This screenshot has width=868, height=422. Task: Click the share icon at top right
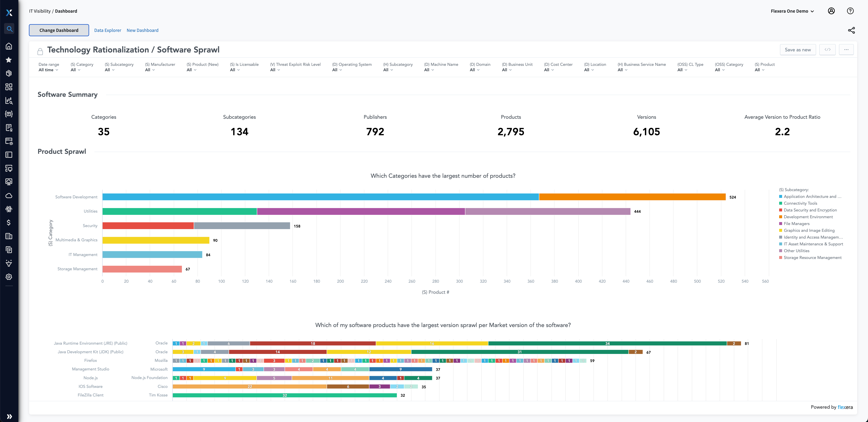tap(851, 30)
